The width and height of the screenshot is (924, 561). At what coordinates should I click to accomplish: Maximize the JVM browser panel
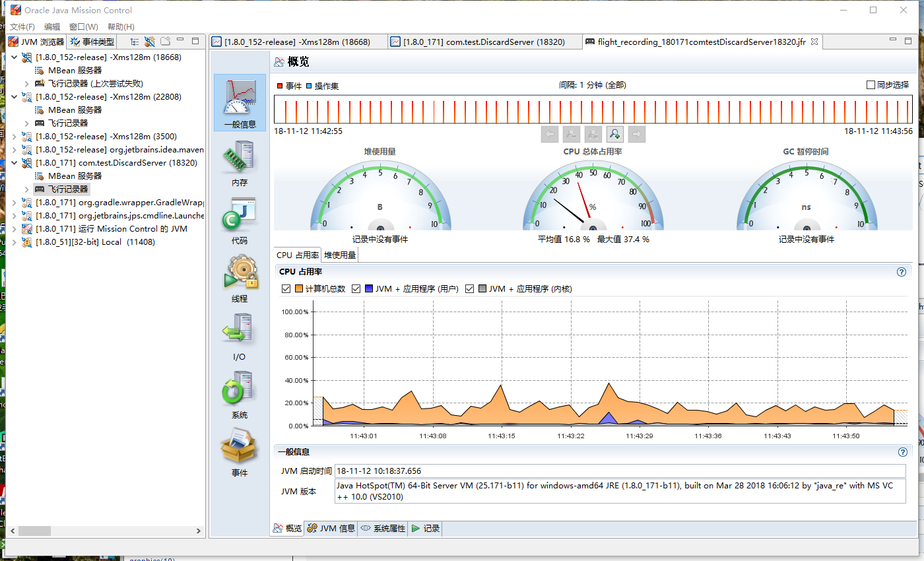[x=195, y=41]
